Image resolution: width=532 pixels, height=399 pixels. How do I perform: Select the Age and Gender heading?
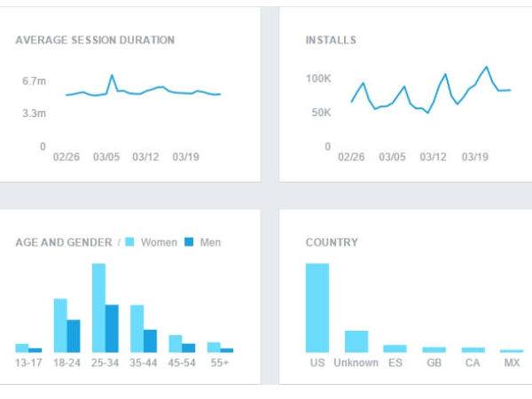coord(64,242)
